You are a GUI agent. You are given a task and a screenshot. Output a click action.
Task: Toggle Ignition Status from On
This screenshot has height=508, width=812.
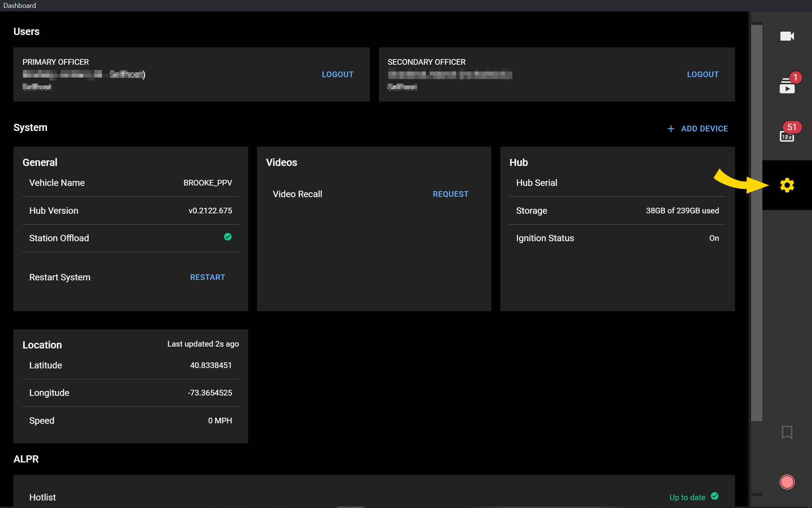tap(714, 238)
